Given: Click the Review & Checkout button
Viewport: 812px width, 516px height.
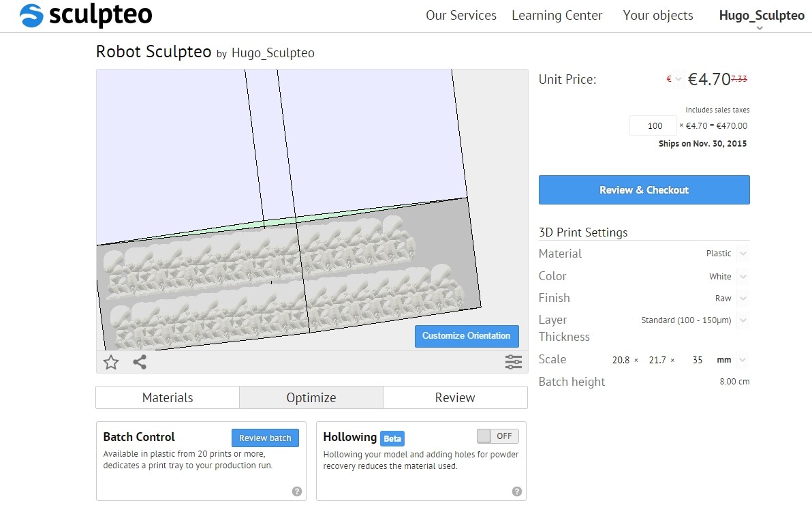Looking at the screenshot, I should click(644, 189).
